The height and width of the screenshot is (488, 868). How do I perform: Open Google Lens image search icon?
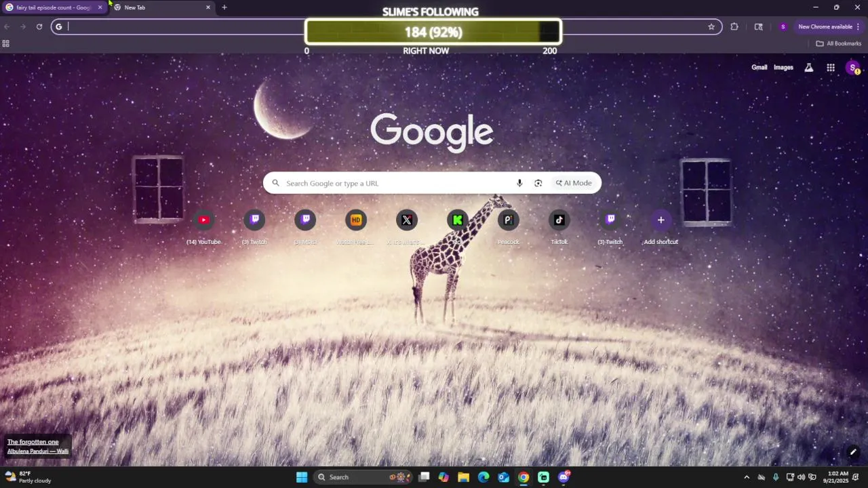point(538,183)
